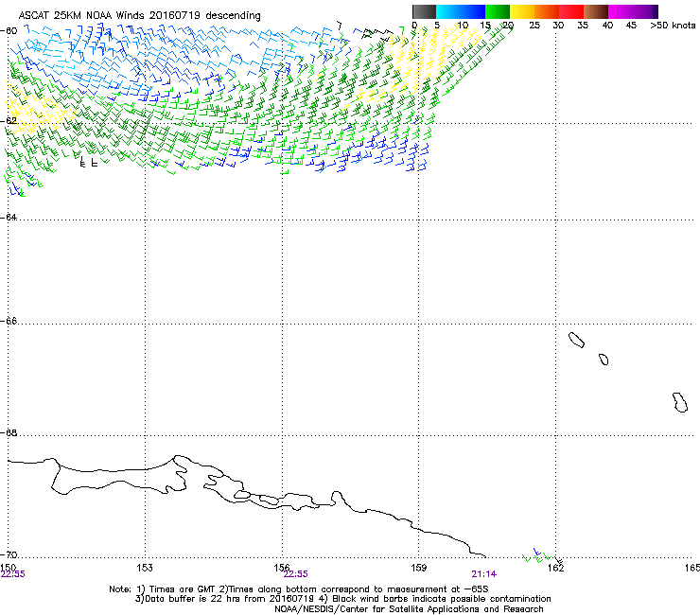Click the legend label '35'
This screenshot has height=615, width=700.
(583, 26)
